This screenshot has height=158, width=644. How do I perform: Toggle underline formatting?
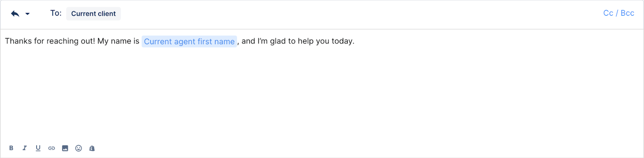click(38, 148)
